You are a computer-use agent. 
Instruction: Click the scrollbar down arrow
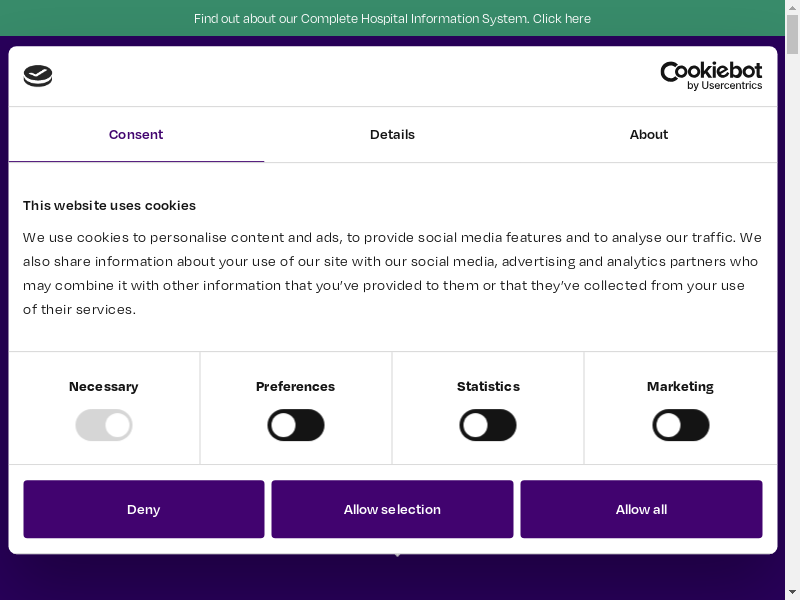tap(792, 592)
